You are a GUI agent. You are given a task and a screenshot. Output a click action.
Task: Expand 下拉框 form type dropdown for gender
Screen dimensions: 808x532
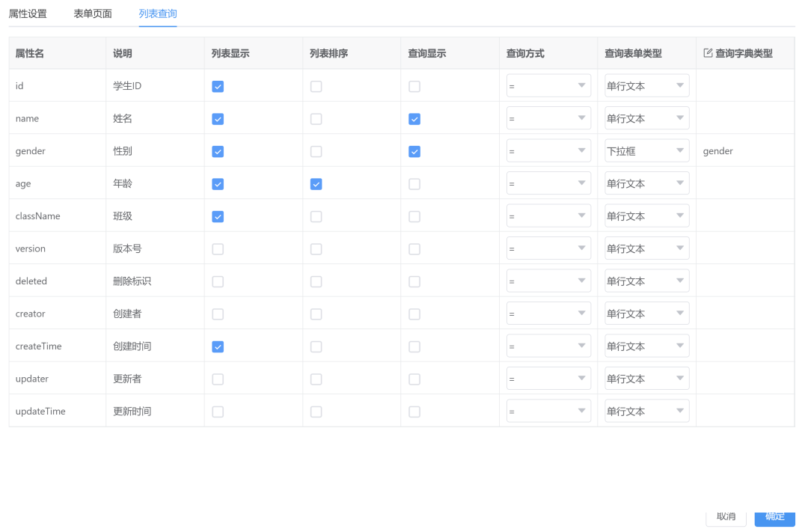point(646,151)
